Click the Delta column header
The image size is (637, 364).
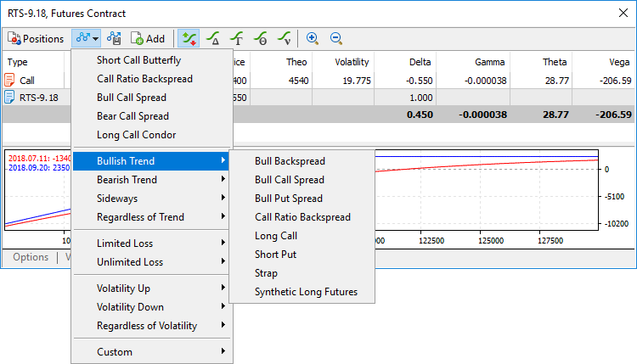click(x=420, y=62)
